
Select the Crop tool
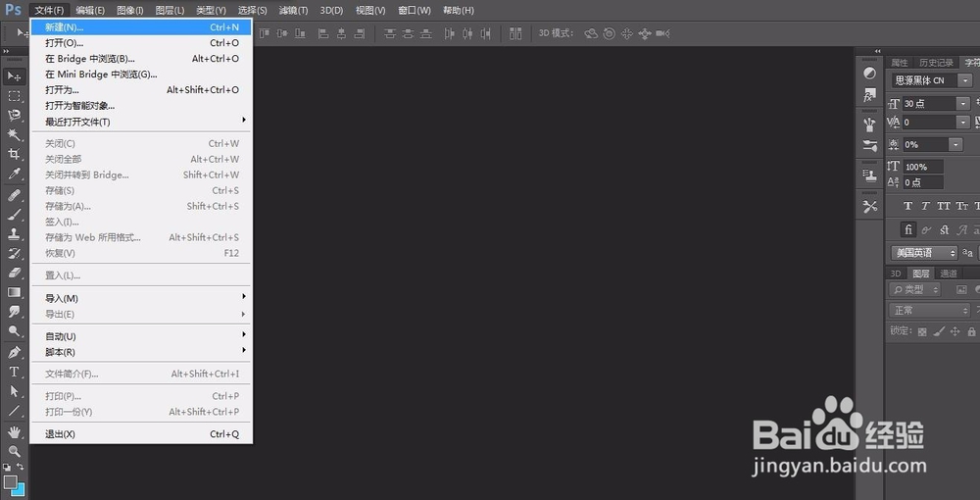[x=14, y=154]
